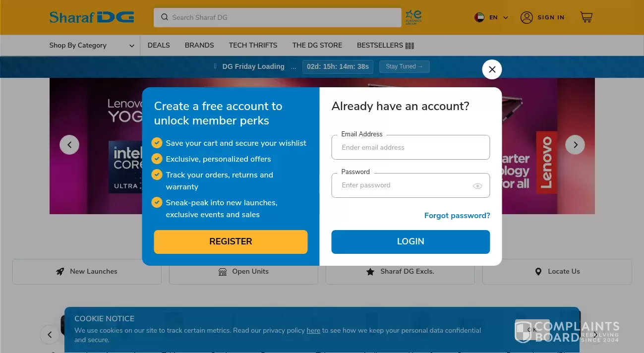Click the blue LOGIN button

point(410,242)
